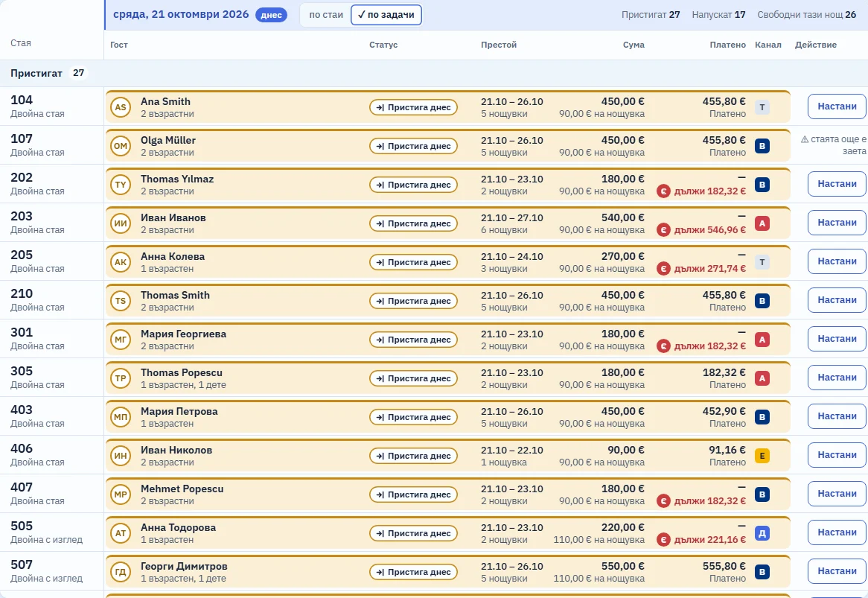Click the ГД avatar for Георги Димитров
Screen dimensions: 868x598
[121, 572]
